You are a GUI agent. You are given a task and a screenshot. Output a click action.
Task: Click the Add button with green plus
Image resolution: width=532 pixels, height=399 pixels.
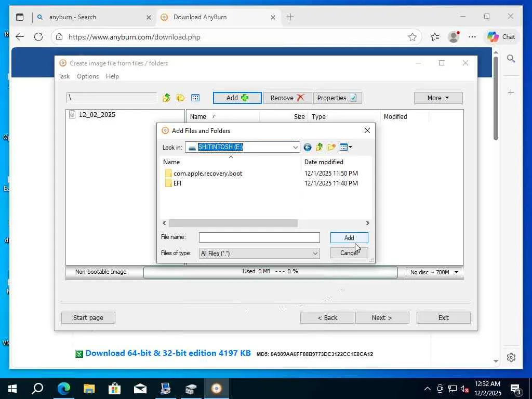click(237, 98)
